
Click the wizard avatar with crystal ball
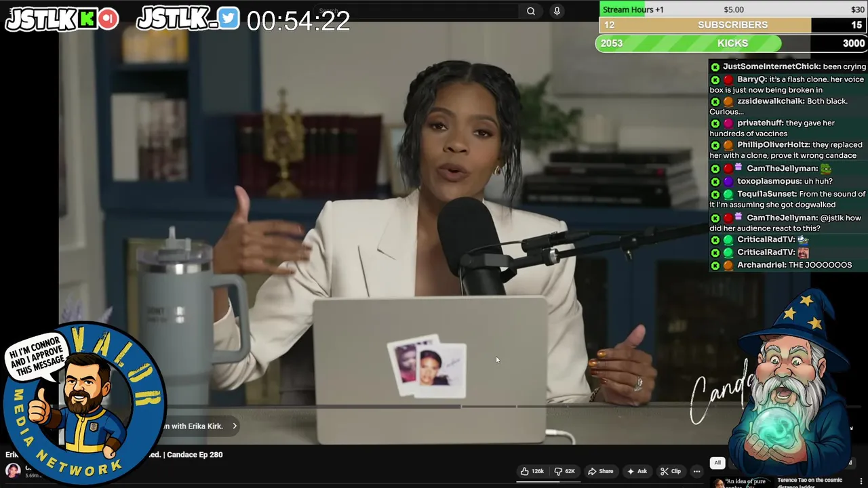[x=793, y=383]
